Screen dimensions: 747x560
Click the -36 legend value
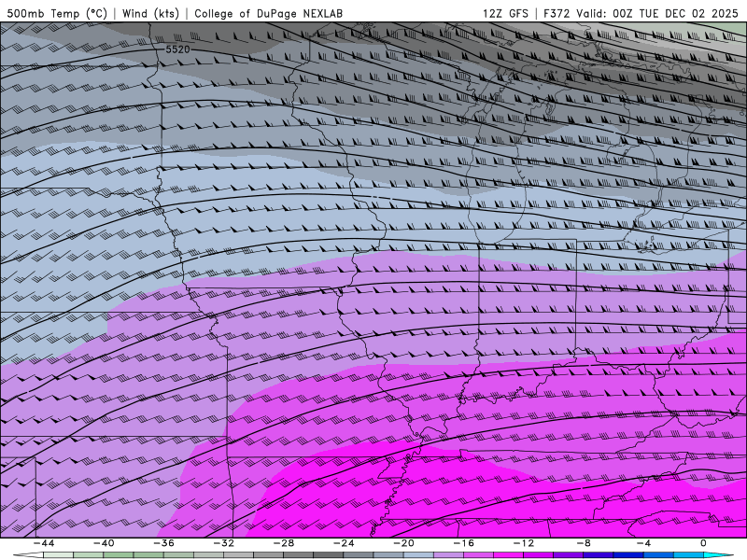[163, 543]
